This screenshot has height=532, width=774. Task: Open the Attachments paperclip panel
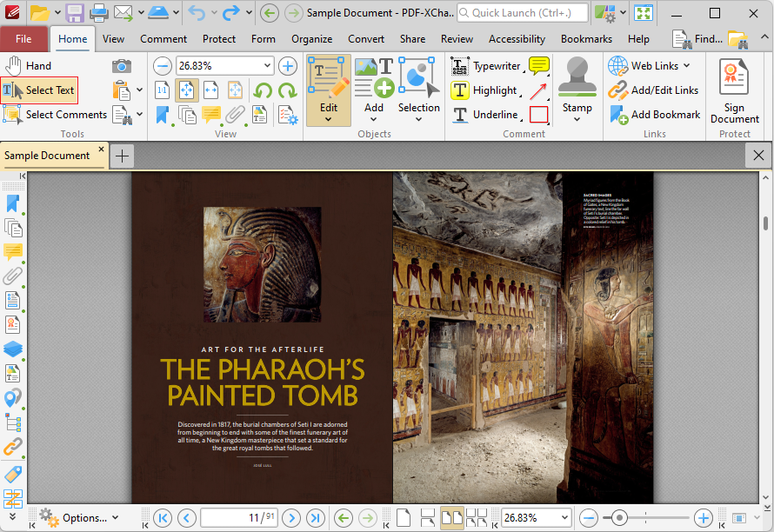pos(12,276)
